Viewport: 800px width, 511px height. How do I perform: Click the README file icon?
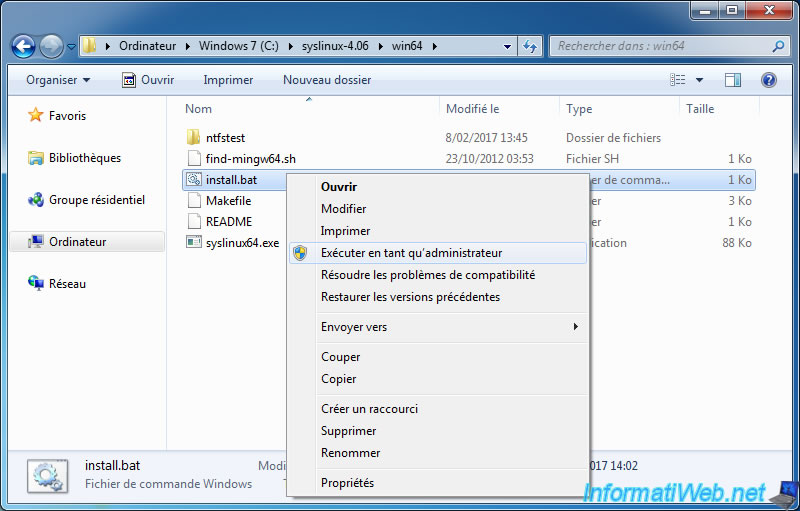(194, 221)
